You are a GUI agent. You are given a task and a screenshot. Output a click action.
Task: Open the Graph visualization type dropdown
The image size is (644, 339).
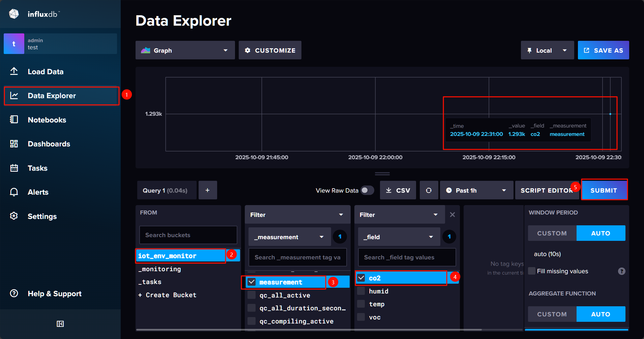[185, 50]
